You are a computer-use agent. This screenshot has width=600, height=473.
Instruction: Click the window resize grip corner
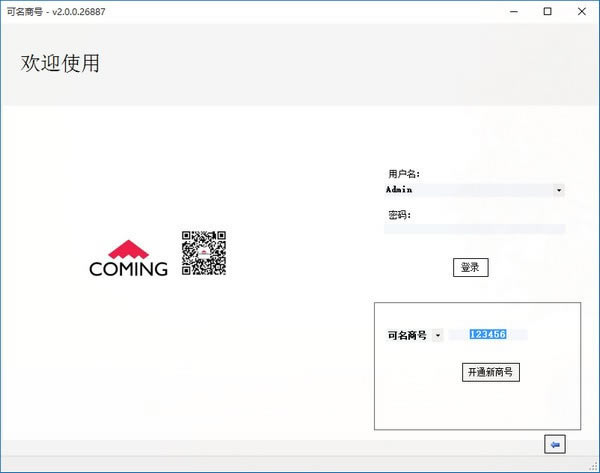[x=594, y=467]
